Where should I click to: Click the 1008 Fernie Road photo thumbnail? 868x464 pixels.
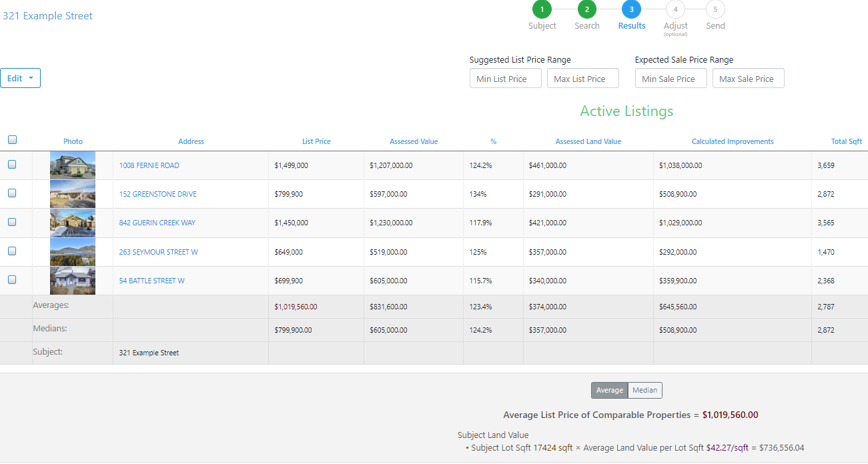pyautogui.click(x=73, y=165)
